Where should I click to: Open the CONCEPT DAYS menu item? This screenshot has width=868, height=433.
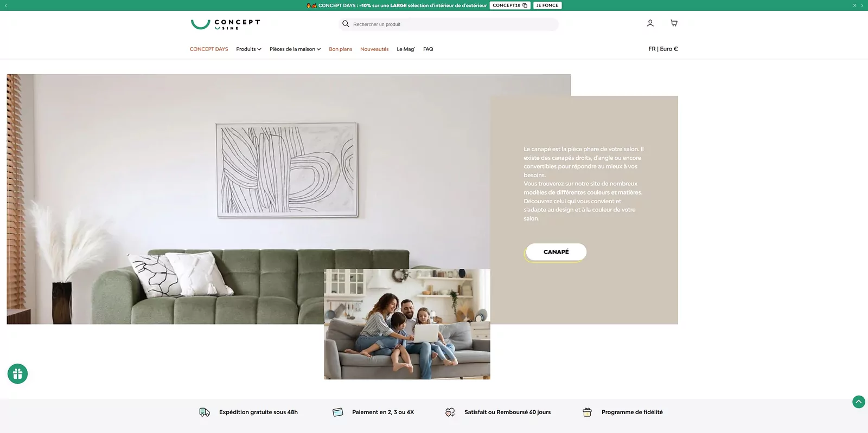coord(209,49)
